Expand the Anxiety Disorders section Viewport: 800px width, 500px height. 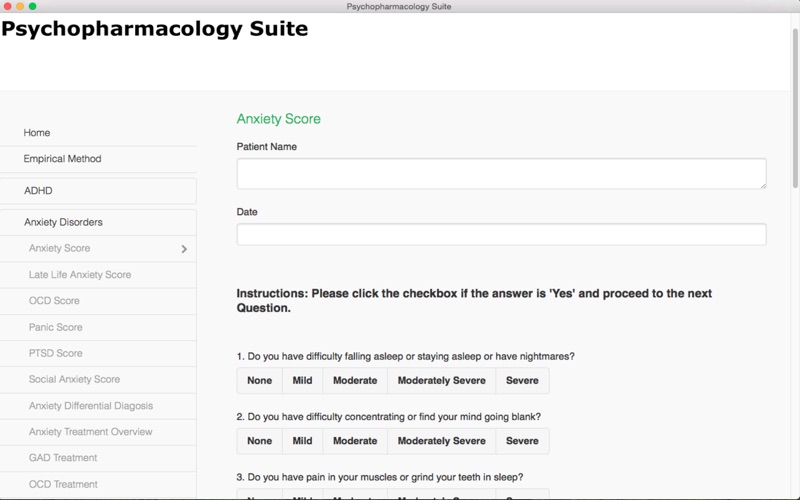click(x=63, y=222)
